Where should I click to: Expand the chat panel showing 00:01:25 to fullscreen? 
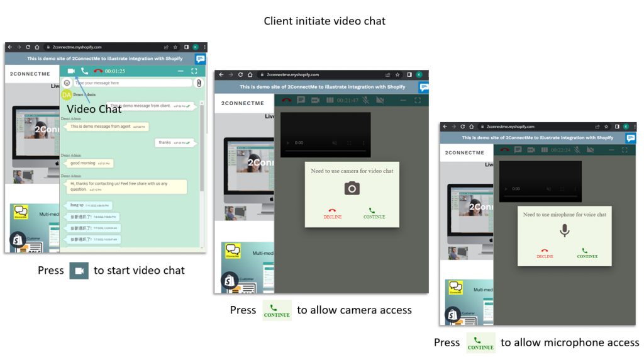pyautogui.click(x=194, y=71)
